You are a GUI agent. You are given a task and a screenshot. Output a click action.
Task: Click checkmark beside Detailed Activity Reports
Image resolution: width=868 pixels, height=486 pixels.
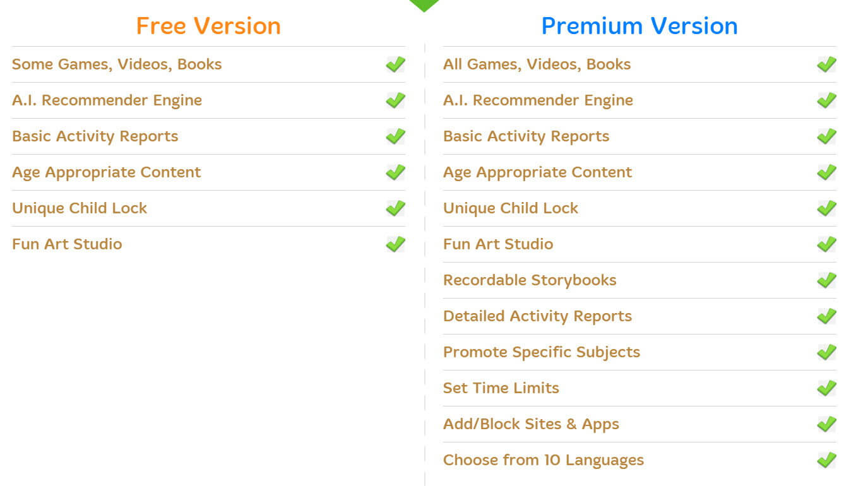click(827, 316)
